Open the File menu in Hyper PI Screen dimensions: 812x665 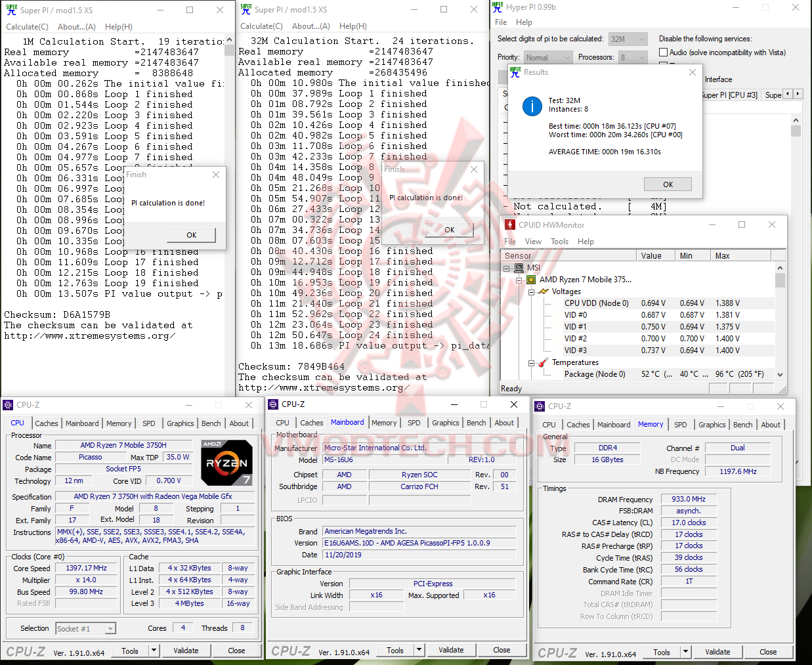[501, 22]
